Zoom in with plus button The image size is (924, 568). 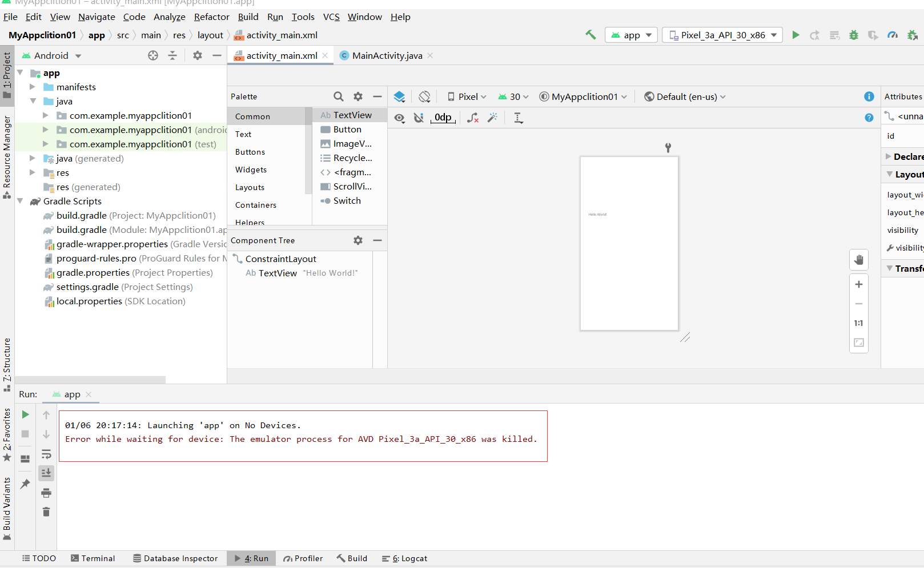coord(859,284)
